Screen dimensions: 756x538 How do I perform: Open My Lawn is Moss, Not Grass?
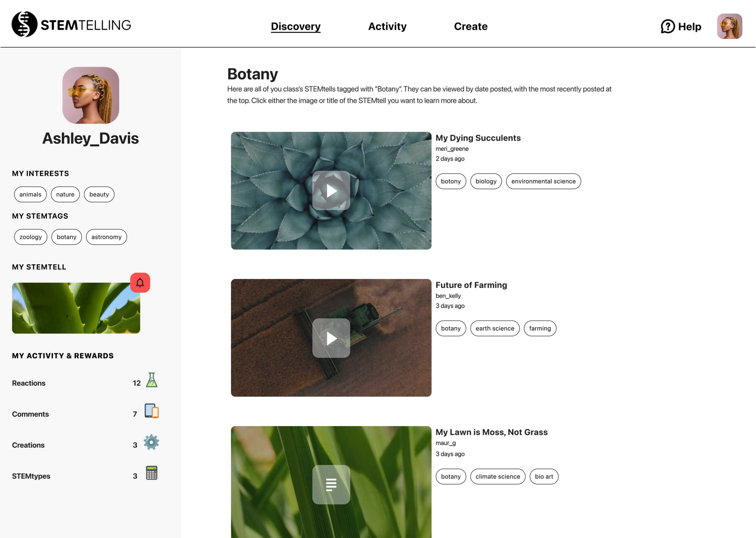point(491,432)
